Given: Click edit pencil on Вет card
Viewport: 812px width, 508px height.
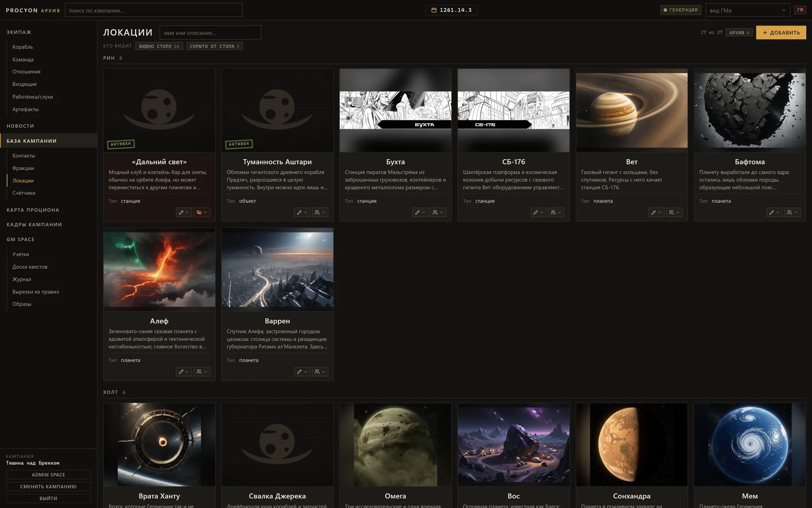Looking at the screenshot, I should 657,213.
